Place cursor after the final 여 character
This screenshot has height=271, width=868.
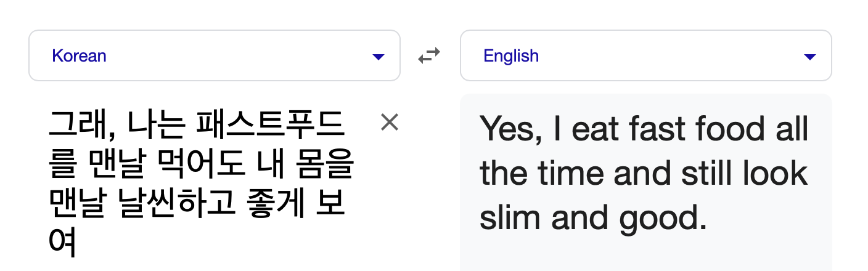click(x=76, y=244)
